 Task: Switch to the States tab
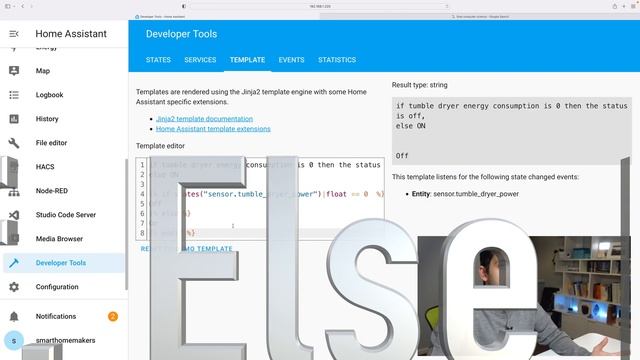(158, 60)
